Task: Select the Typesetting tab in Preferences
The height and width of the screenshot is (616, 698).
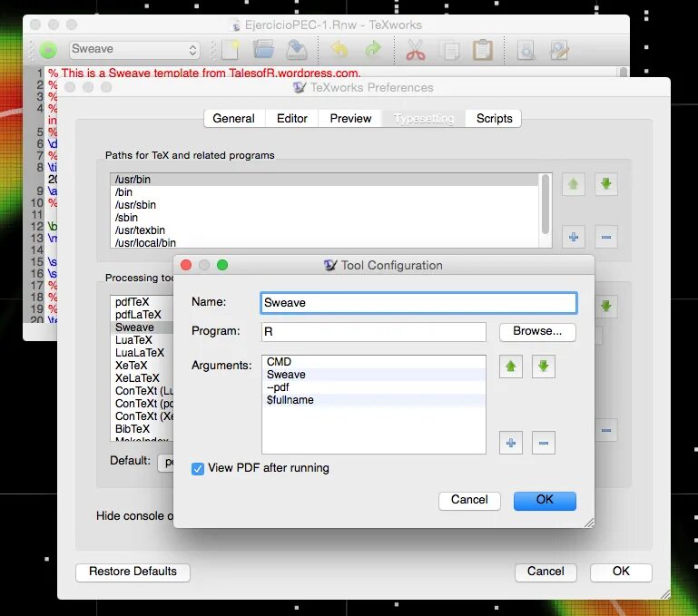Action: (x=424, y=119)
